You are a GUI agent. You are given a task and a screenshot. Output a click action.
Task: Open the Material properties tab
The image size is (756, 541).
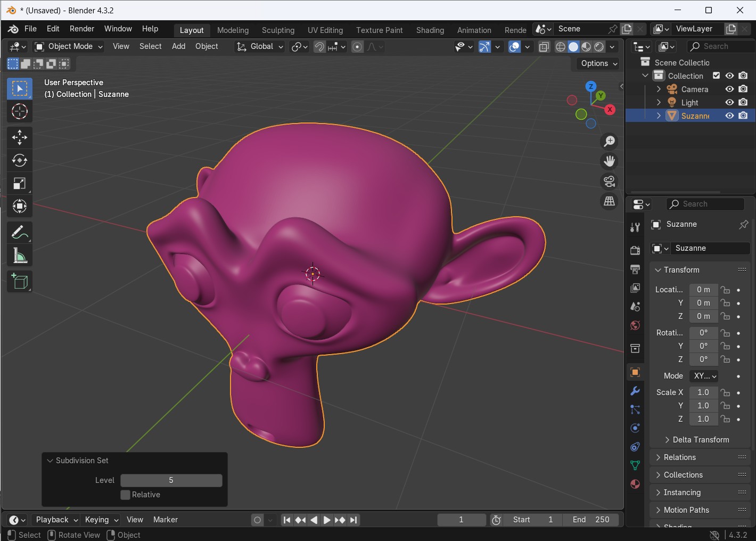[x=635, y=484]
